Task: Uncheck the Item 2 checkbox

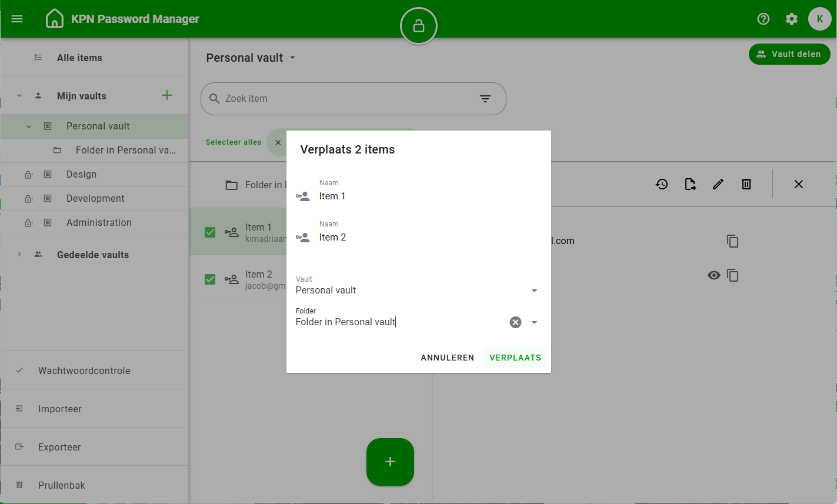Action: click(x=210, y=279)
